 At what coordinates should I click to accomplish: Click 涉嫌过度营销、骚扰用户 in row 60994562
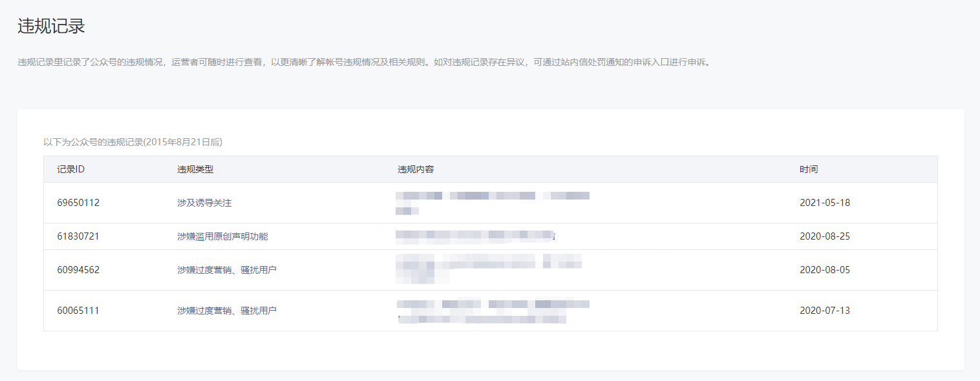[x=227, y=270]
